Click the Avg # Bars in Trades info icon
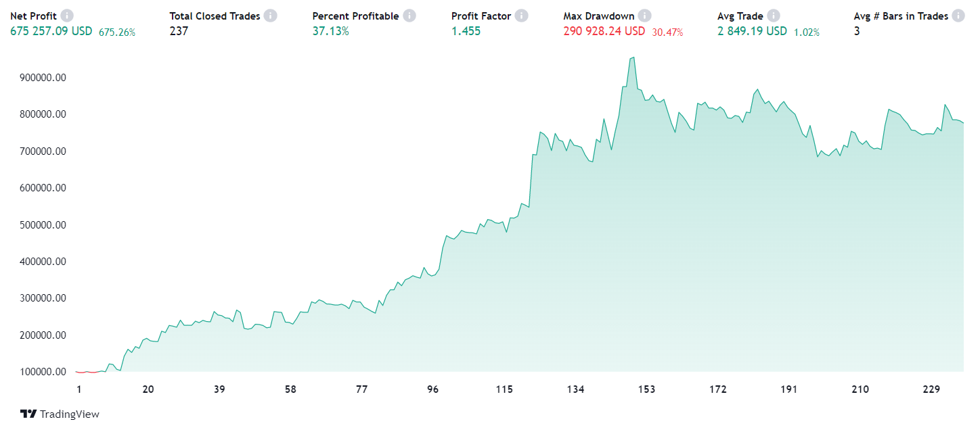 click(959, 16)
